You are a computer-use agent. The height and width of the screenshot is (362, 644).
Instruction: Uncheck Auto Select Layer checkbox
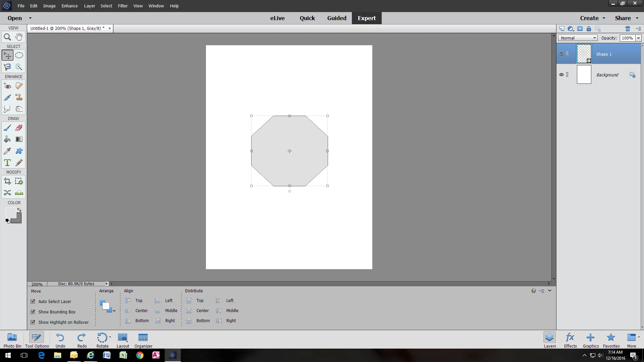(33, 302)
